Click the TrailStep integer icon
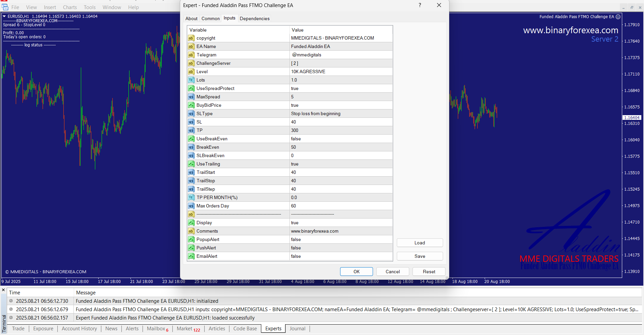 [x=191, y=189]
